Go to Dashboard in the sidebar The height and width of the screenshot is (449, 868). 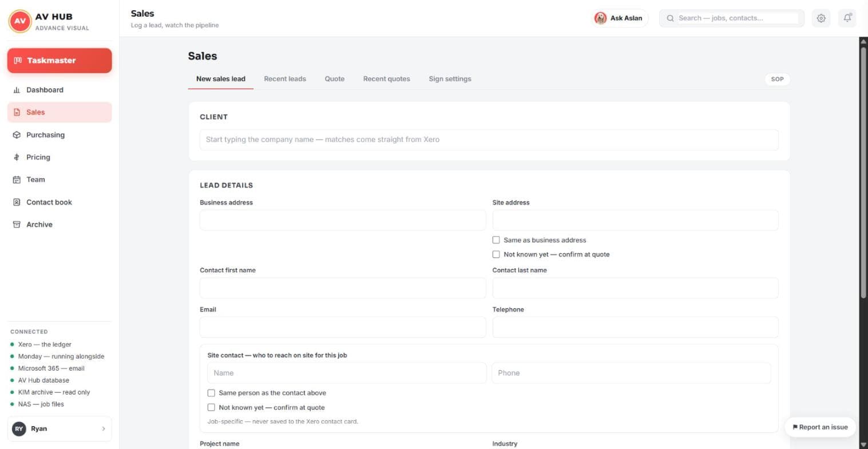tap(60, 90)
